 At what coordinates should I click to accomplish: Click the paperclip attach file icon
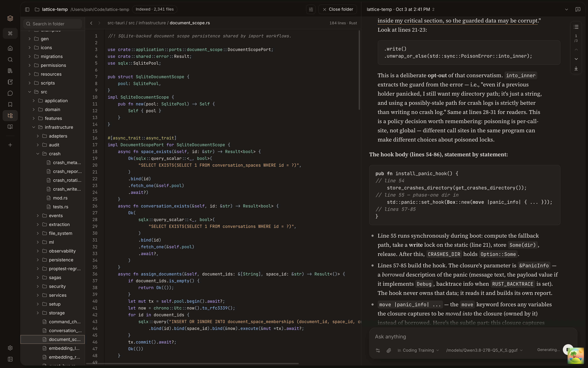coord(389,350)
